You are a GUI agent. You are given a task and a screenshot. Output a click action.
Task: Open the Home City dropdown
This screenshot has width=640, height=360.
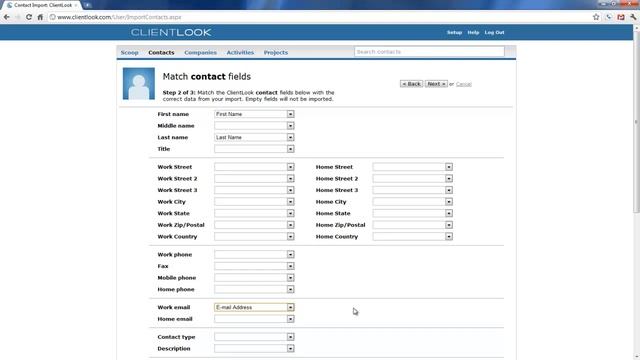(412, 202)
